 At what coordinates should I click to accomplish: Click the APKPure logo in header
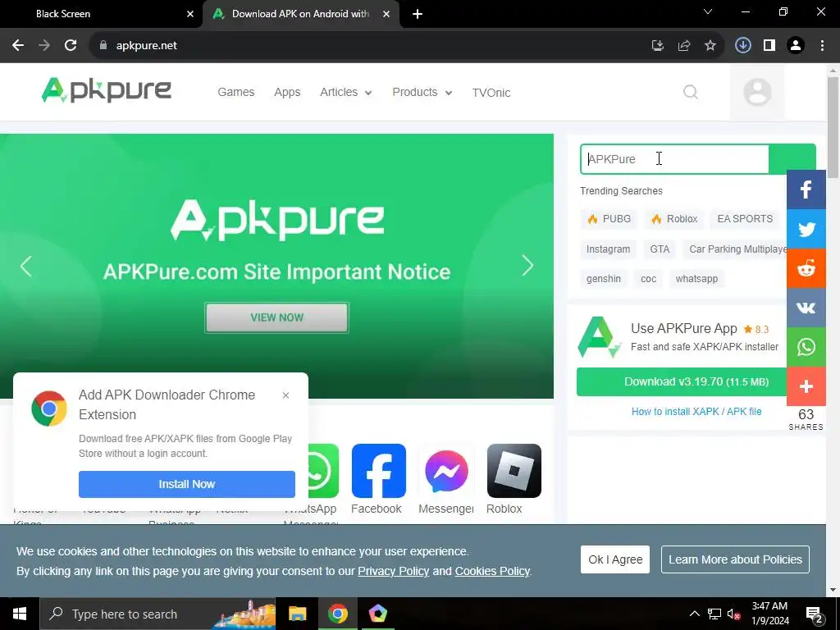(107, 90)
